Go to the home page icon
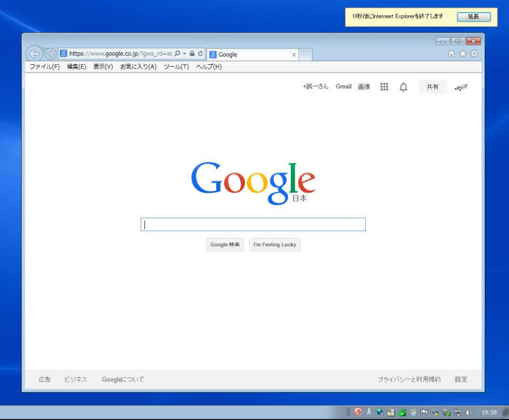 [451, 53]
